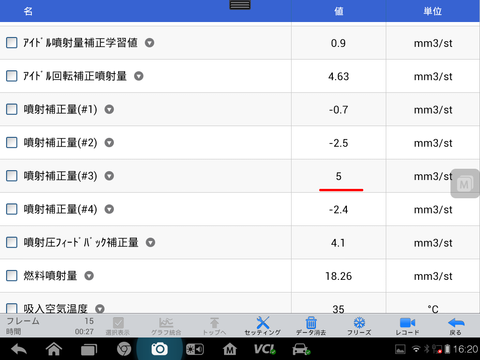Tap clock showing 16:20
The height and width of the screenshot is (360, 480).
pos(465,349)
